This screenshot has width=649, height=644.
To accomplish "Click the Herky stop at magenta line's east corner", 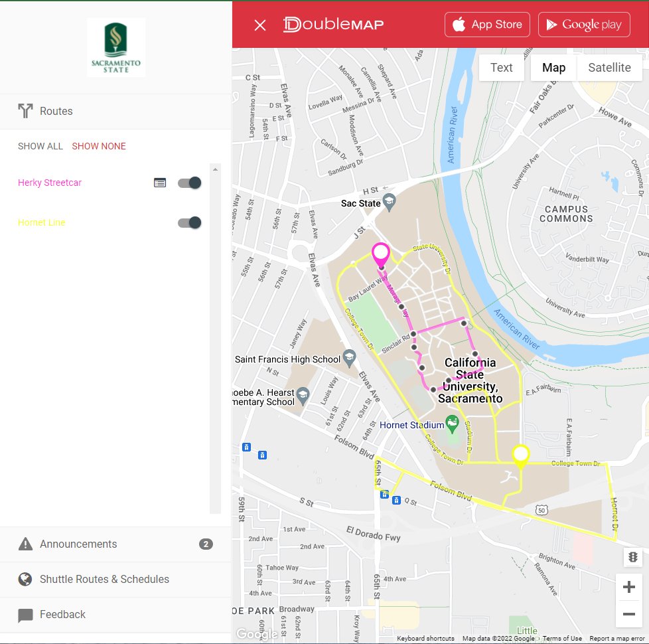I will [x=464, y=323].
